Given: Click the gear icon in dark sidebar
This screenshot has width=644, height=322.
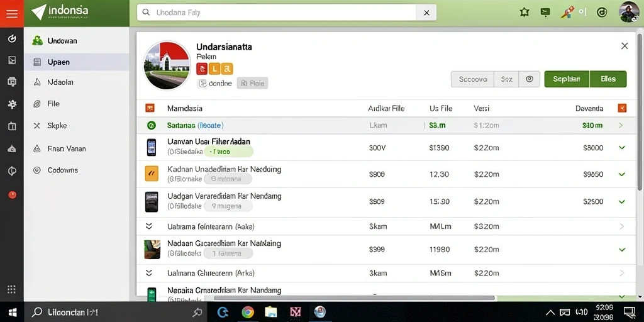Looking at the screenshot, I should [12, 104].
